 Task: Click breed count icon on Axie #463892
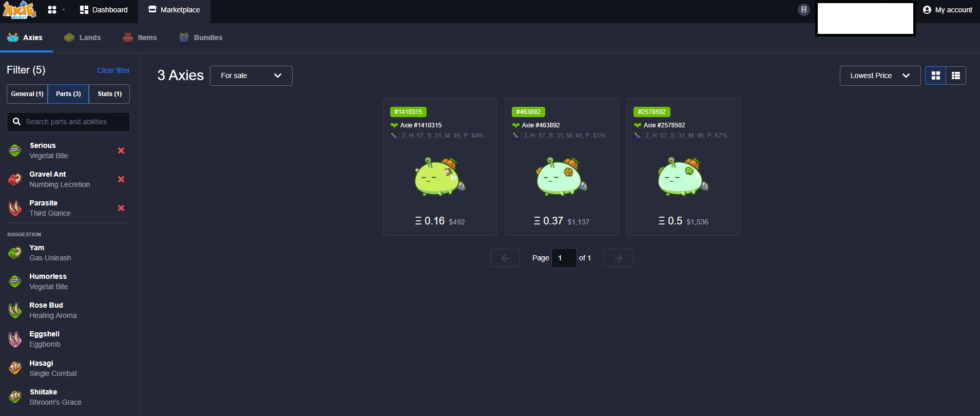516,136
